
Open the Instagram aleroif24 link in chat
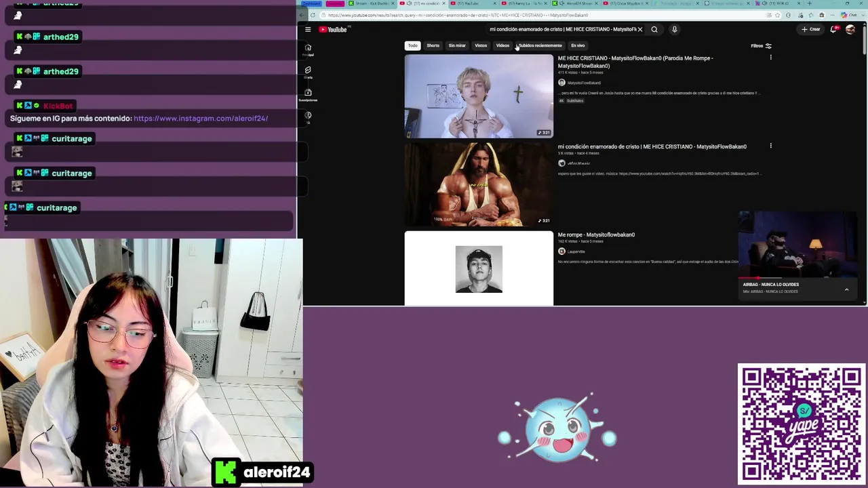pos(201,119)
